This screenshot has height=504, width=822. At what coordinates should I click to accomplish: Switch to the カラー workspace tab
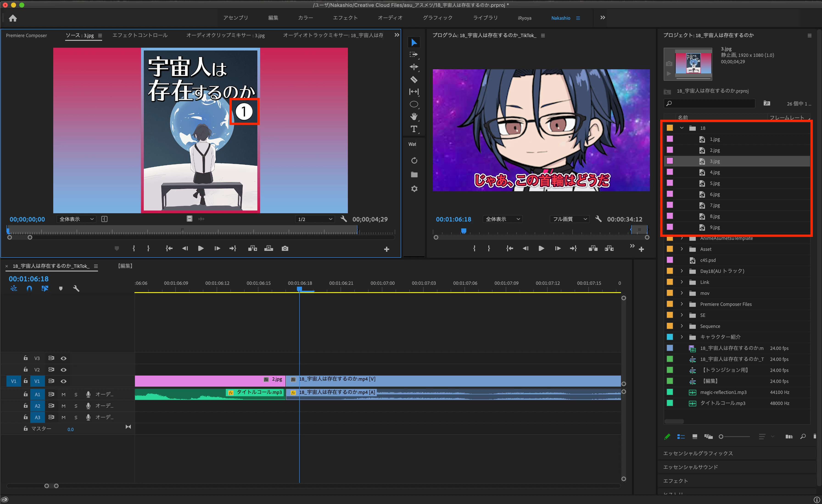point(305,18)
